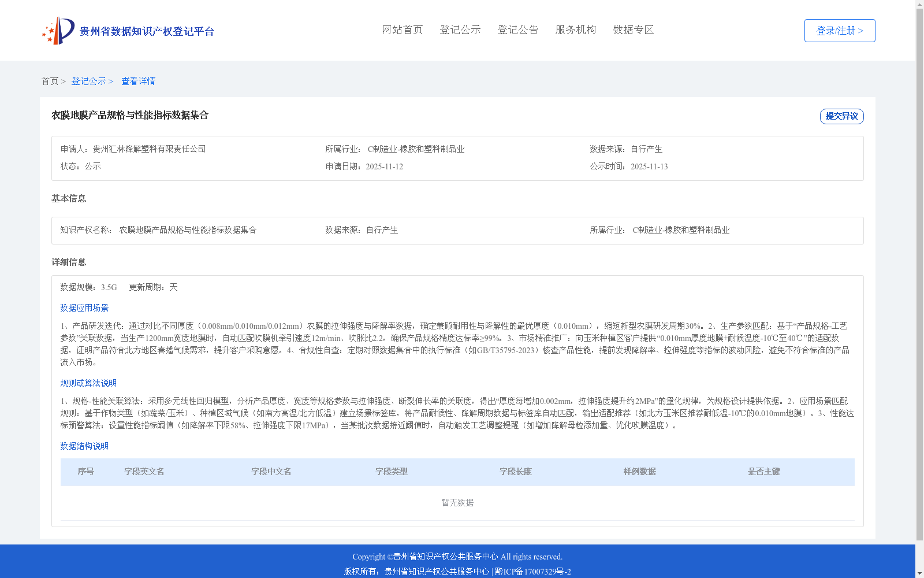Viewport: 924px width, 578px height.
Task: Click the 暂无数据 empty table message
Action: click(457, 503)
